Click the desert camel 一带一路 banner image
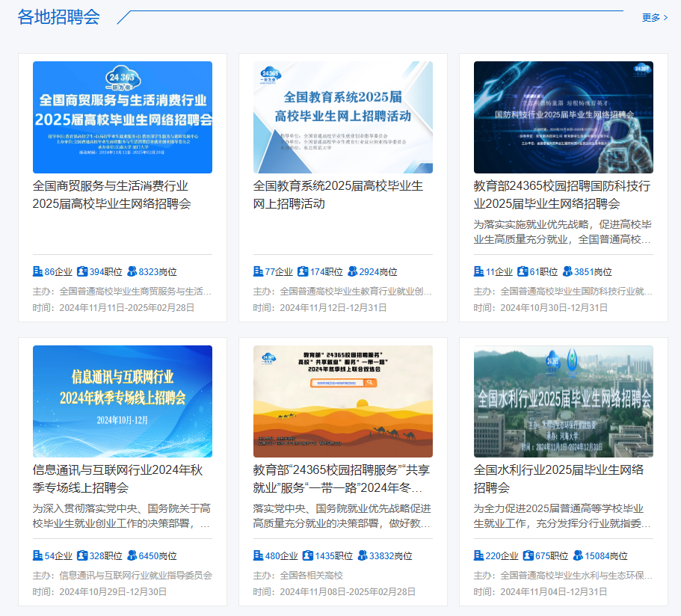 342,401
